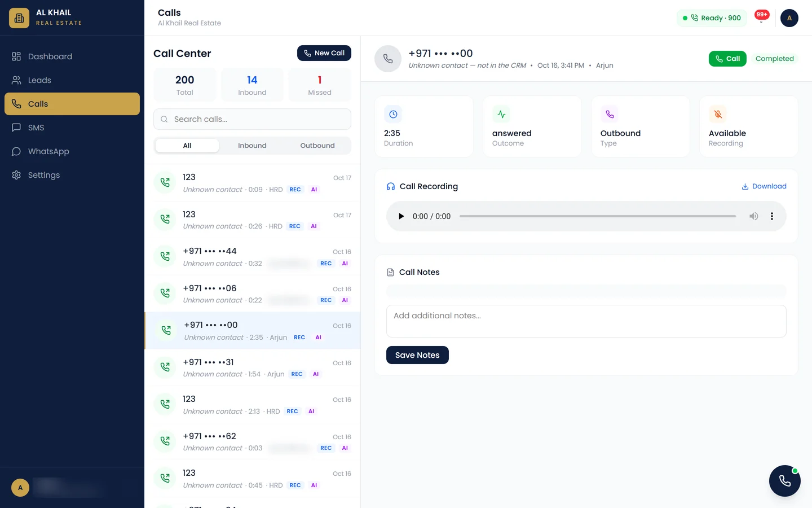Click the Search calls field

pyautogui.click(x=252, y=119)
